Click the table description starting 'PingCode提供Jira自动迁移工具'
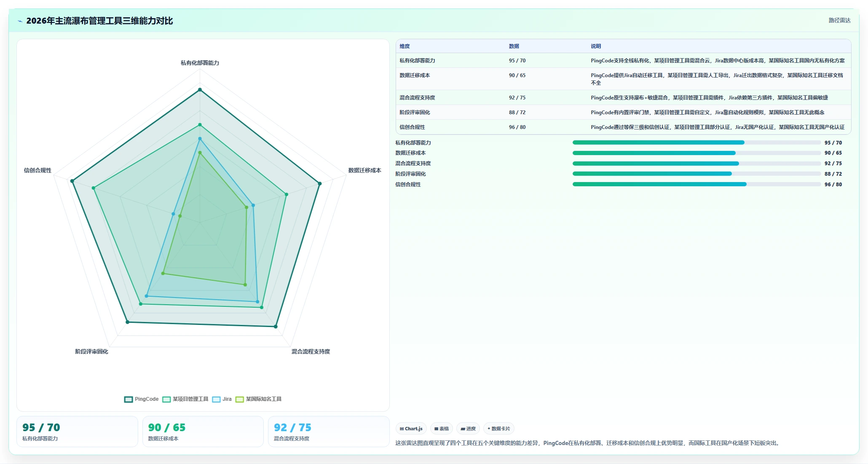Viewport: 868px width, 464px height. click(718, 79)
